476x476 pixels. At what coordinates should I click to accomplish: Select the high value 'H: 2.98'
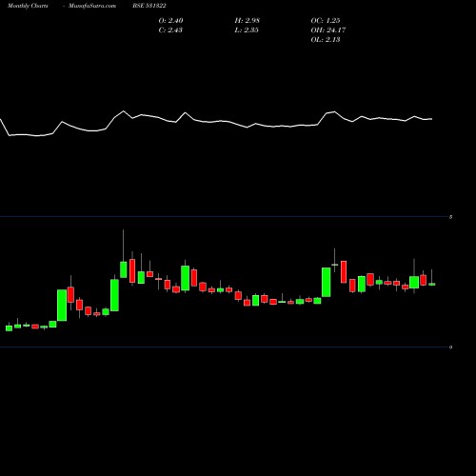[x=248, y=20]
